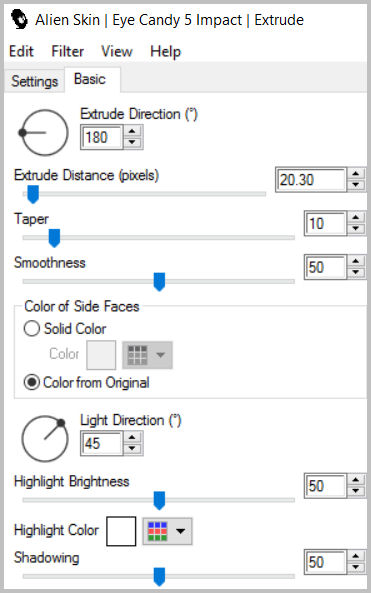Select the Color from Original option
The height and width of the screenshot is (593, 371).
[87, 382]
